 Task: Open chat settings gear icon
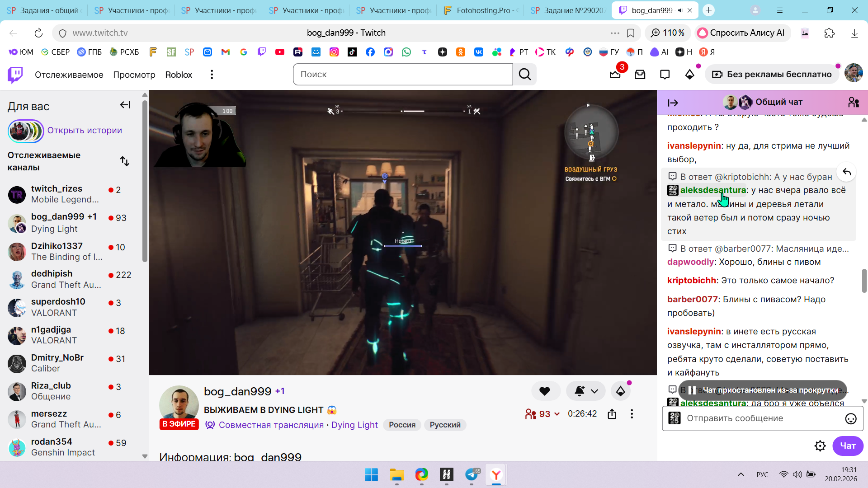click(x=820, y=446)
